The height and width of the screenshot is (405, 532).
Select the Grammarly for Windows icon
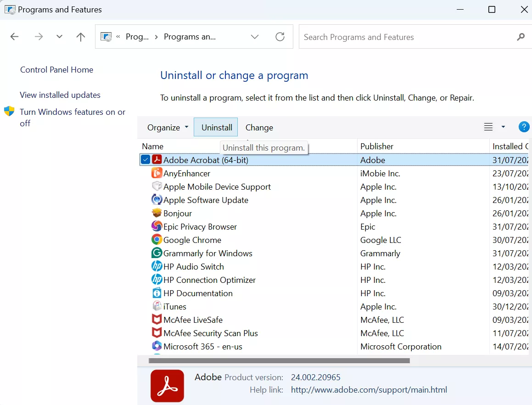click(x=157, y=253)
